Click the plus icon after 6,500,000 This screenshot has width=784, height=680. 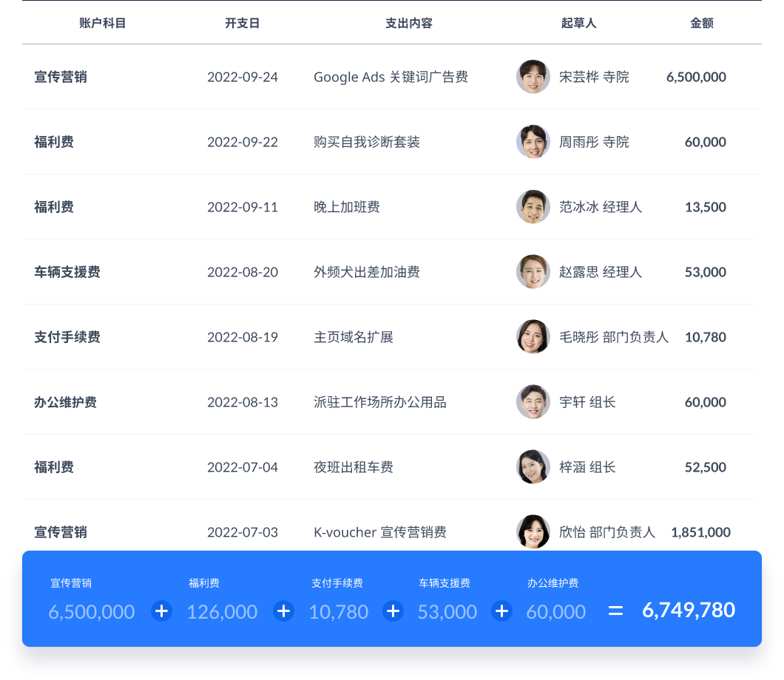tap(161, 611)
